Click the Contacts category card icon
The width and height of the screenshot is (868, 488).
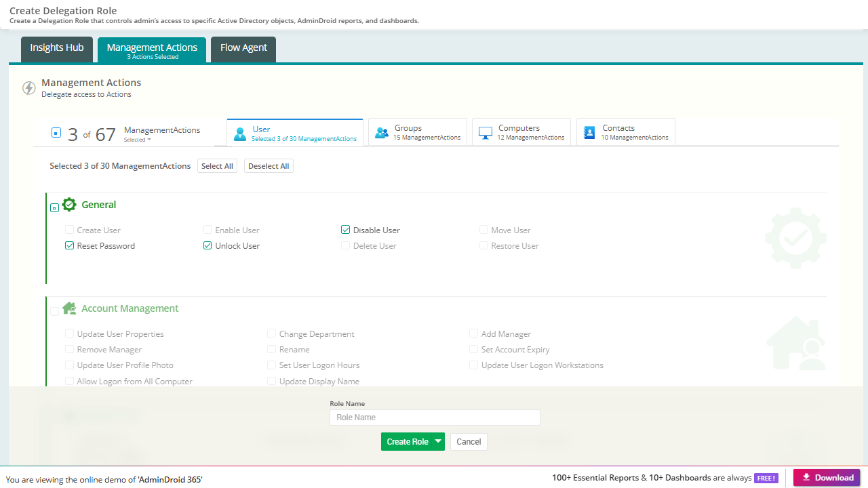(589, 133)
